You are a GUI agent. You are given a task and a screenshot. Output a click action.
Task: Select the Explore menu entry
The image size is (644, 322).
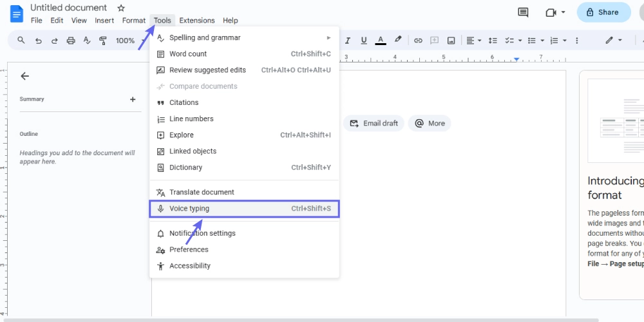[244, 135]
